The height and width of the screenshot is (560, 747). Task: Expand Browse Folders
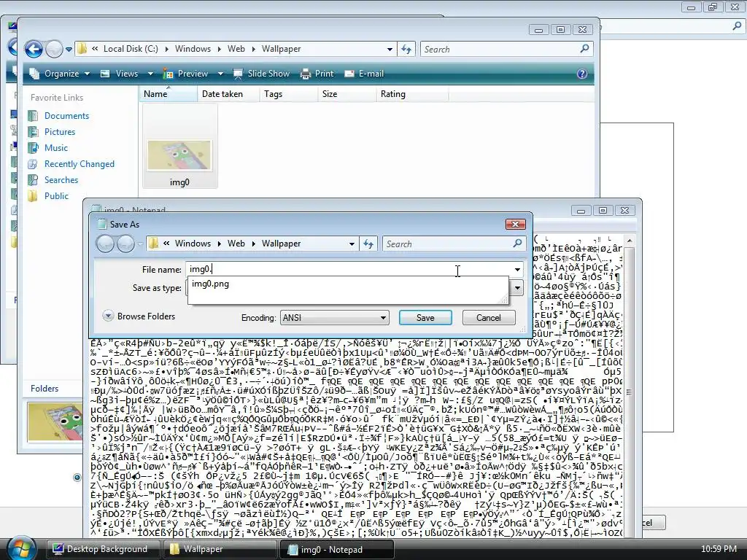(x=139, y=316)
